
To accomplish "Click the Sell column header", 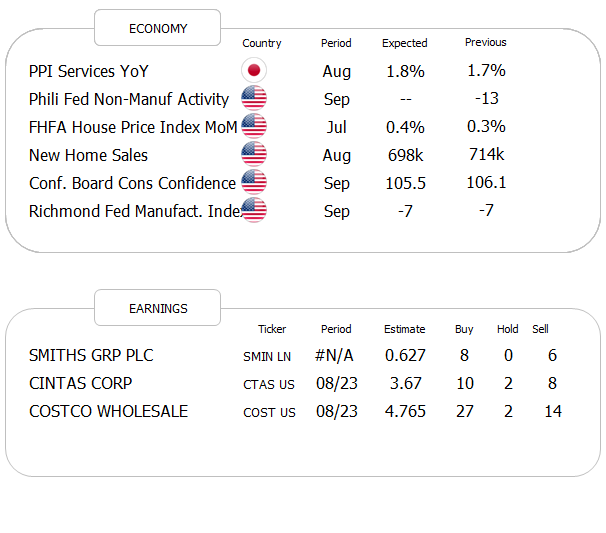I will [540, 329].
